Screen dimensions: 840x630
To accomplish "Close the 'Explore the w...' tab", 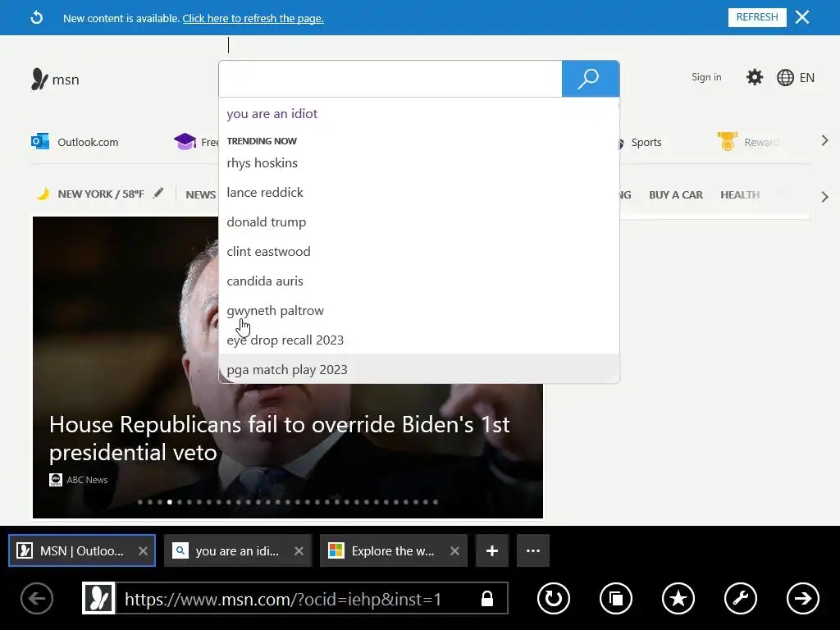I will tap(454, 550).
